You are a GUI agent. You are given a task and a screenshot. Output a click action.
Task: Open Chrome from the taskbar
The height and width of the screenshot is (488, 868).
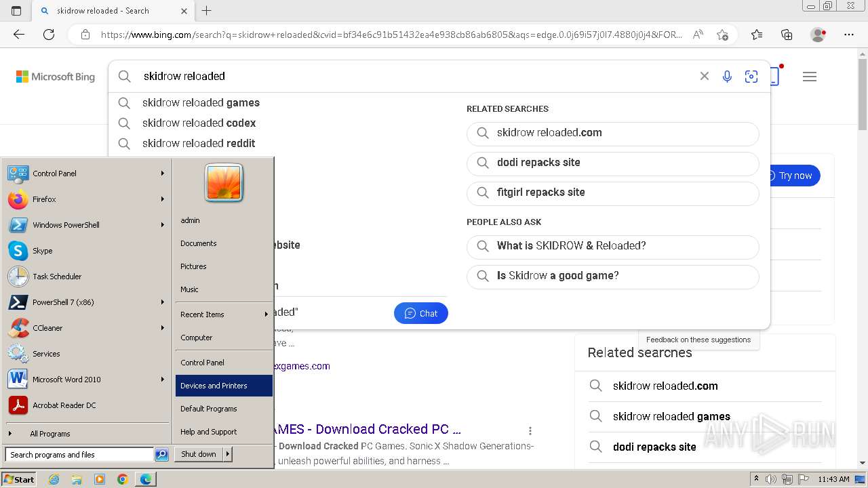click(123, 479)
